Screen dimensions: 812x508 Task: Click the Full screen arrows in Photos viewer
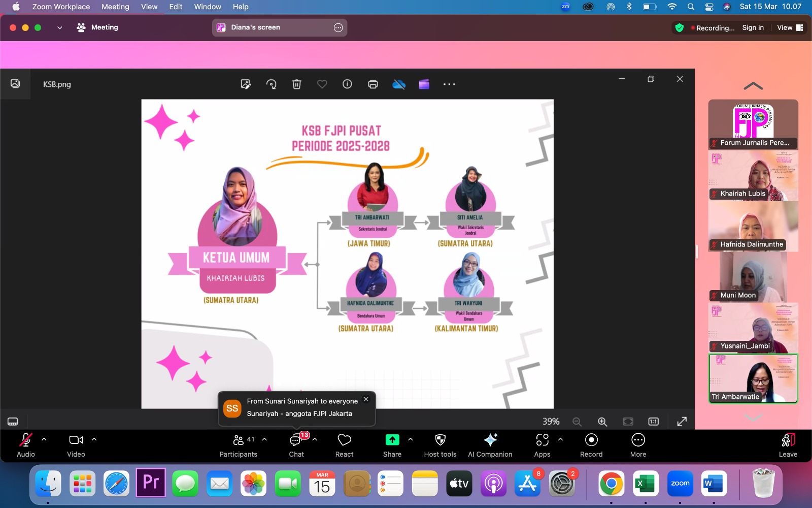coord(682,422)
